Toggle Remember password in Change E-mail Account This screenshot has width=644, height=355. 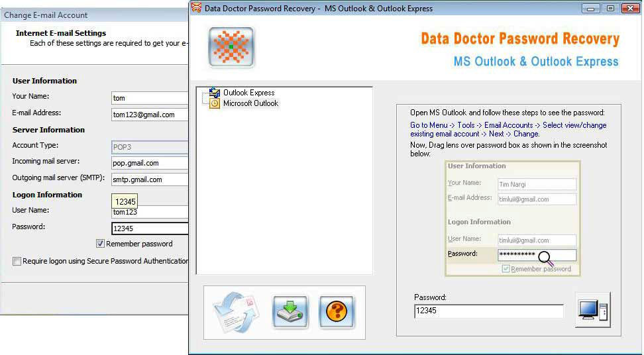click(100, 244)
